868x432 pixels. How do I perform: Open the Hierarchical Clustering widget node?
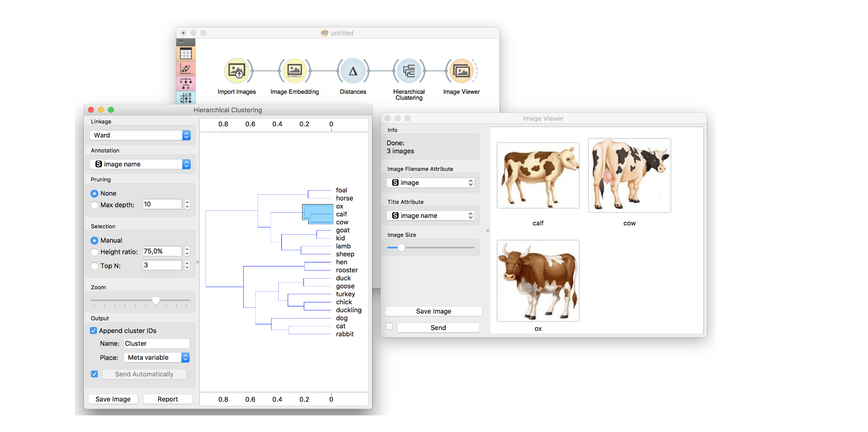pyautogui.click(x=409, y=71)
